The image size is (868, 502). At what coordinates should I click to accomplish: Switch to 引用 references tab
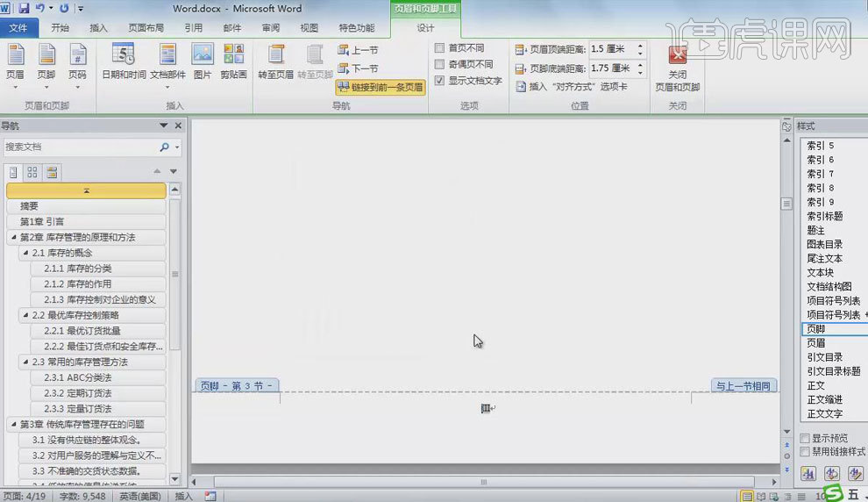pyautogui.click(x=194, y=28)
